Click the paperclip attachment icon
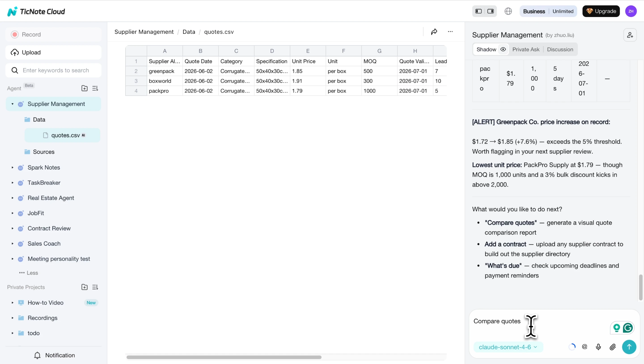This screenshot has width=644, height=364. (x=612, y=347)
